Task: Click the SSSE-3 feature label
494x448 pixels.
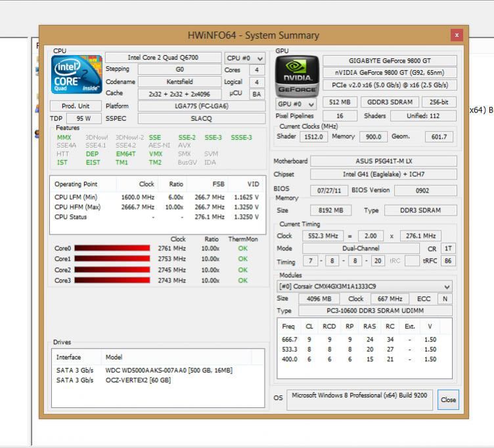Action: (241, 138)
